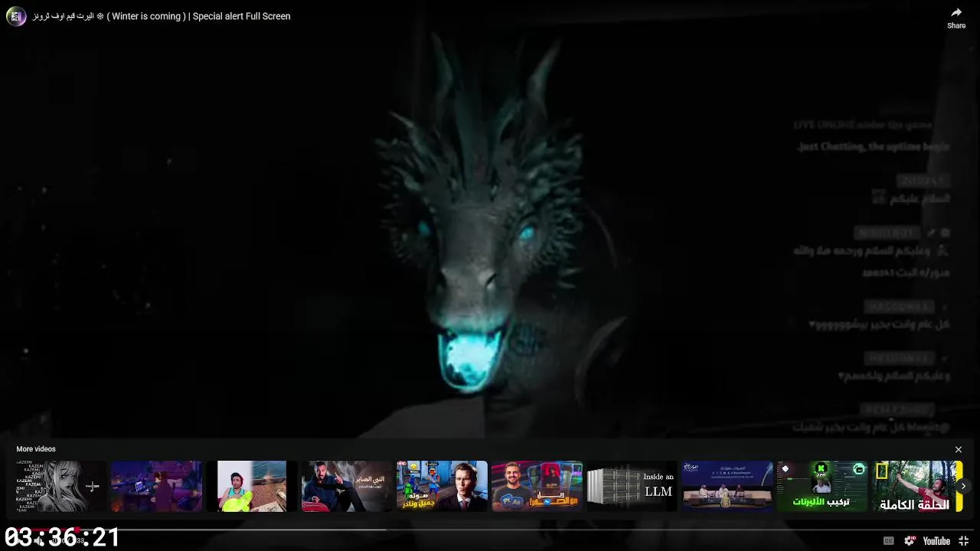Screen dimensions: 980x551
Task: Open the channel avatar icon
Action: click(x=16, y=16)
